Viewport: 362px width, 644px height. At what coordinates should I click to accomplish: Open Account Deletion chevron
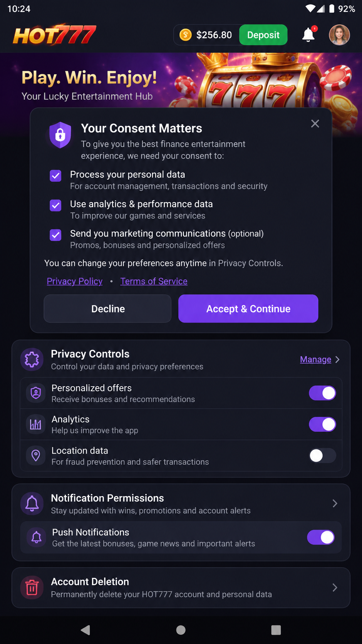click(335, 587)
